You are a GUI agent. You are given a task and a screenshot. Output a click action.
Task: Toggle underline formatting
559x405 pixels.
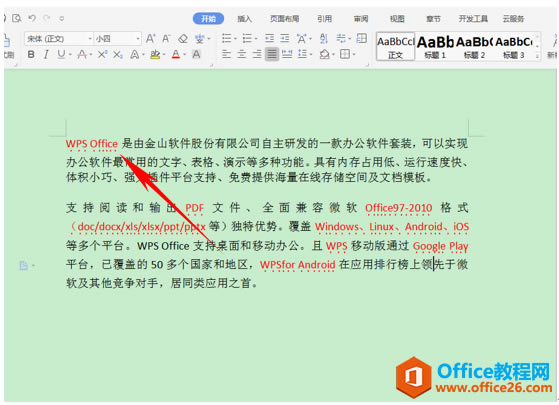pos(61,55)
